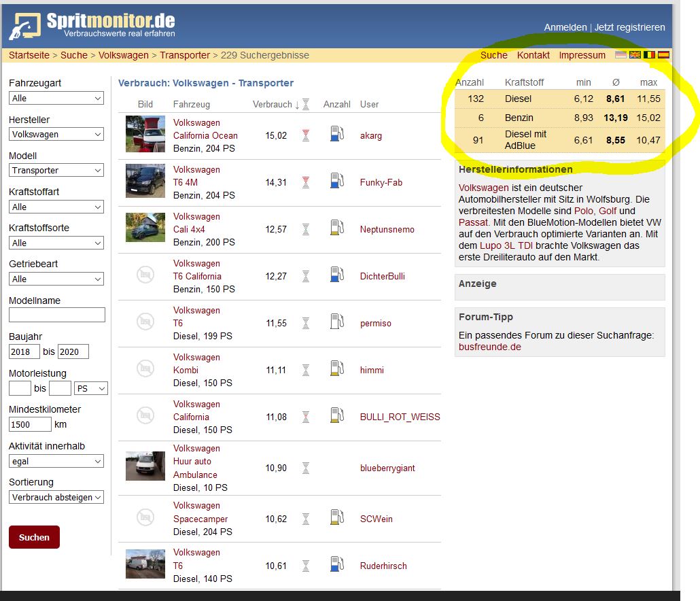Image resolution: width=700 pixels, height=601 pixels.
Task: Click the consumption icon in the Verbrauch column header
Action: (x=306, y=104)
